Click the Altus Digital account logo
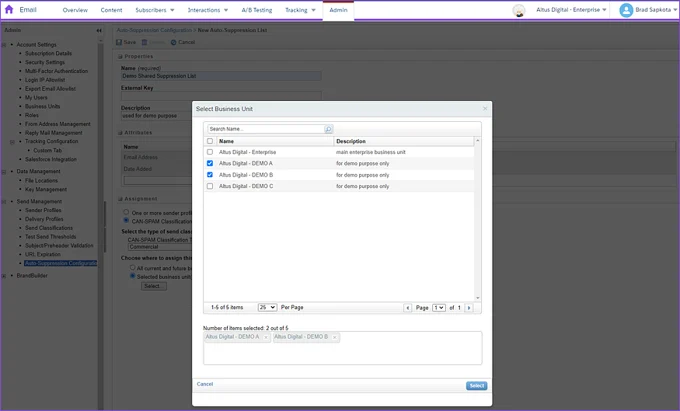 519,10
